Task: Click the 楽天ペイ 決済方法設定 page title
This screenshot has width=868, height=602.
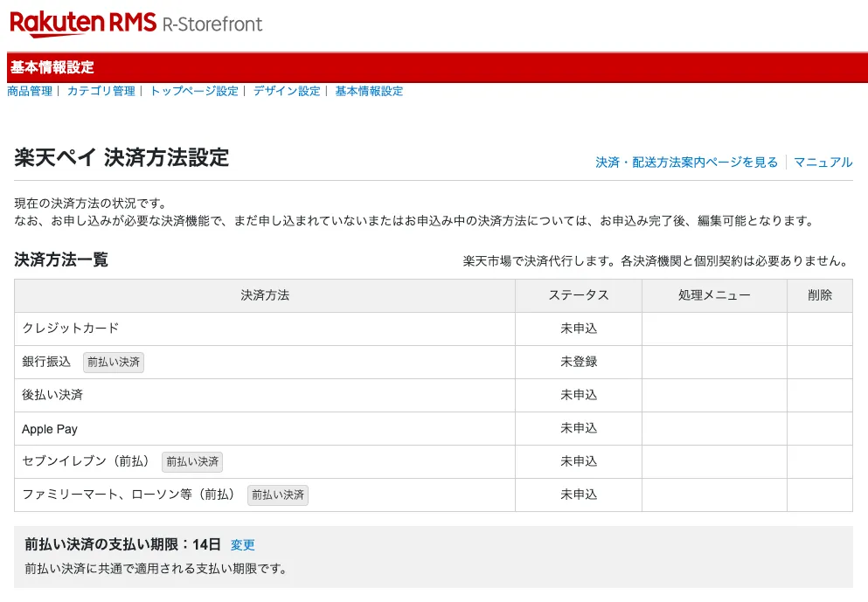Action: tap(122, 158)
